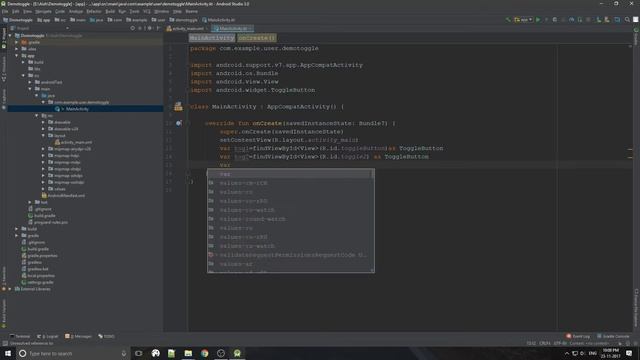
Task: Click MainActivity breadcrumb in editor header
Action: pyautogui.click(x=212, y=38)
